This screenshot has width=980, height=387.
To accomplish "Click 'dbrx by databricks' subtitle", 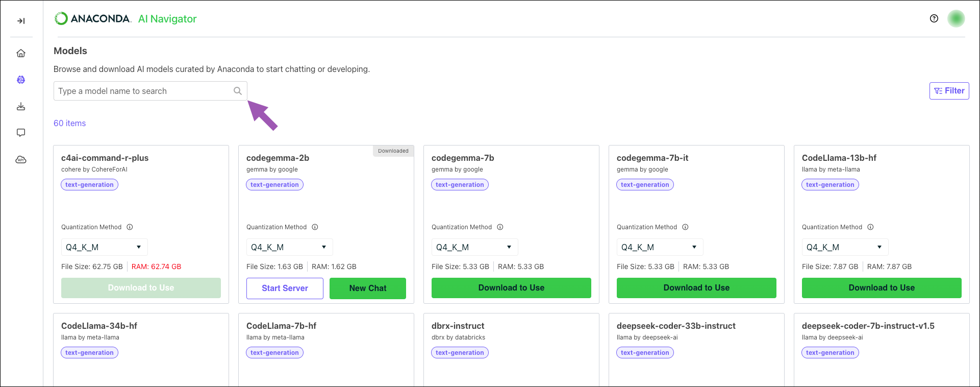I will (x=458, y=337).
